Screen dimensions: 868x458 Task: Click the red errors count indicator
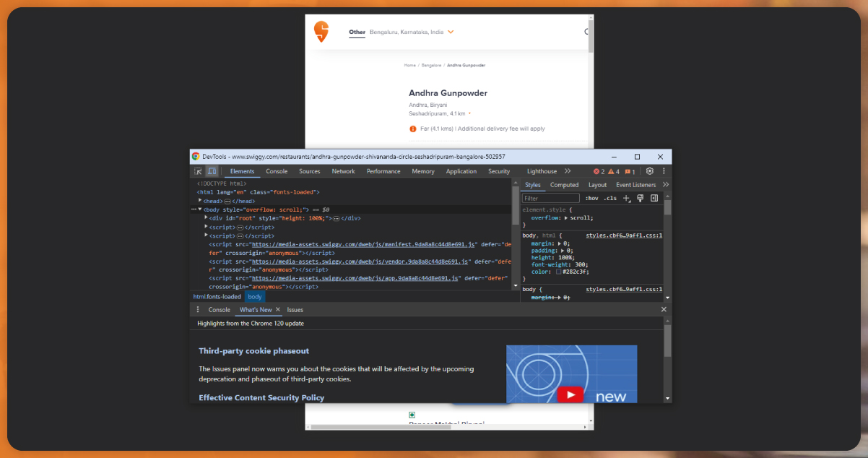599,171
